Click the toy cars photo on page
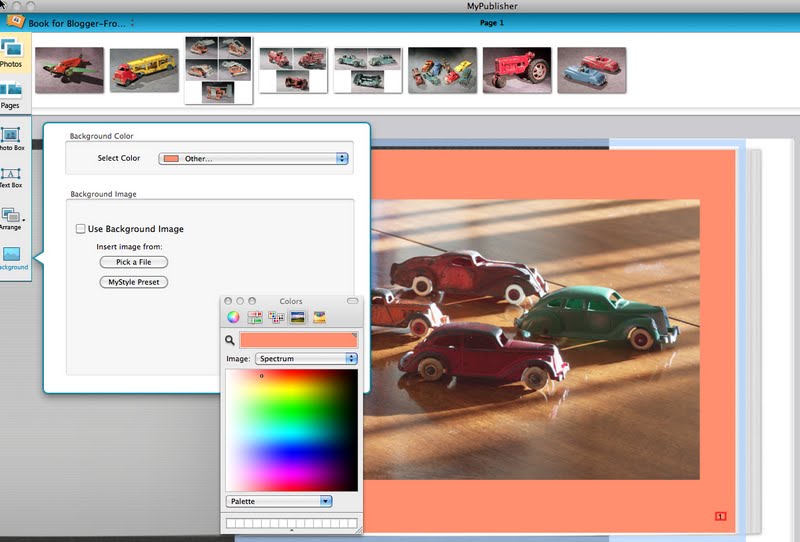The image size is (800, 542). (x=531, y=339)
